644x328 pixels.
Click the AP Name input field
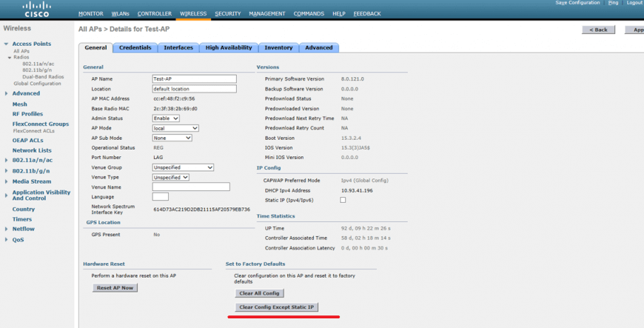pos(194,79)
